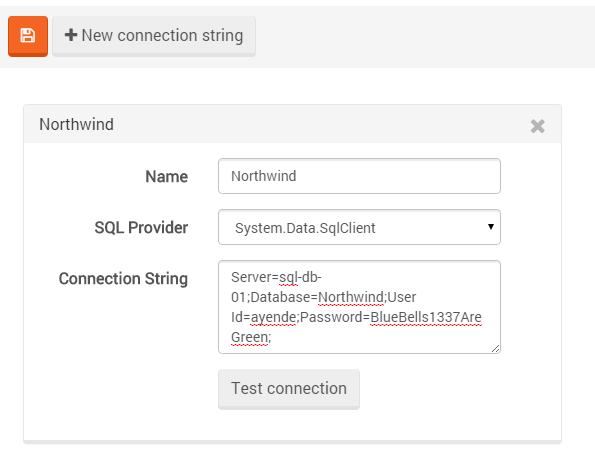Open the System.Data.SqlClient provider combo box

click(359, 227)
